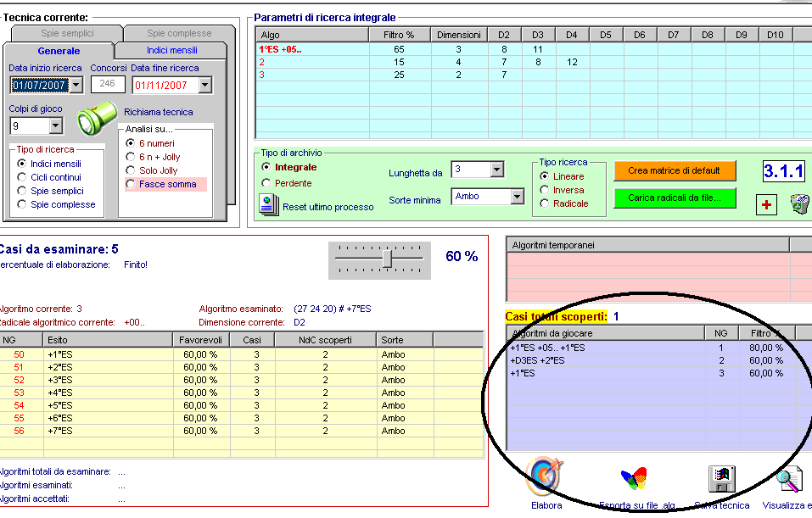Image resolution: width=812 pixels, height=518 pixels.
Task: Click the Sorte column header
Action: point(405,340)
